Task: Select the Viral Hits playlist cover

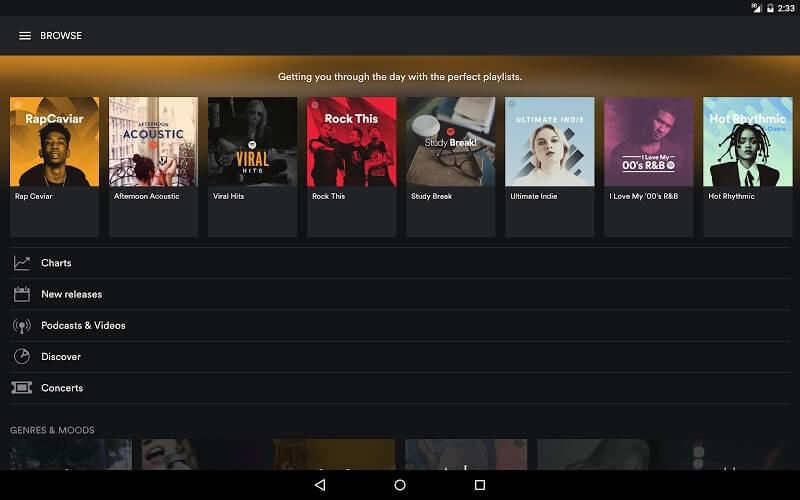Action: 253,142
